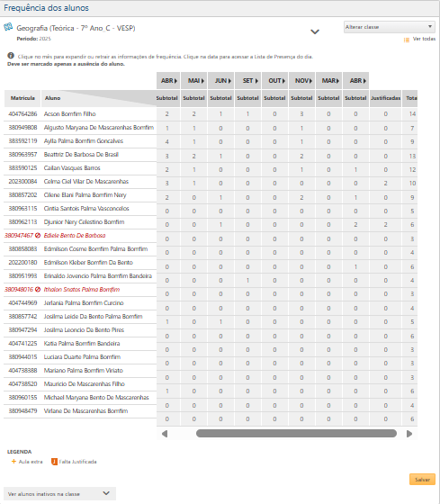Image resolution: width=440 pixels, height=504 pixels.
Task: Select inactive student Ediele Bento De Barbosa
Action: point(75,235)
